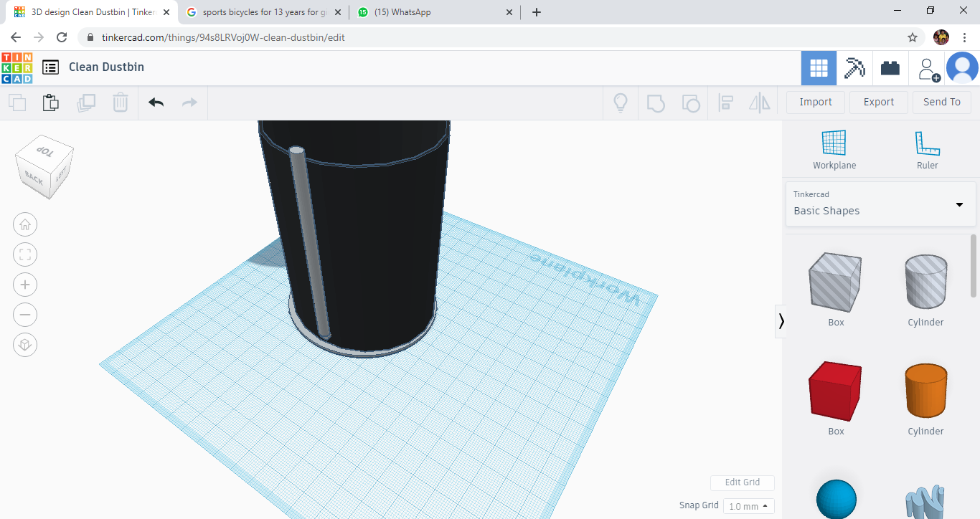Viewport: 980px width, 519px height.
Task: Click the Paste toolbar icon
Action: [51, 103]
